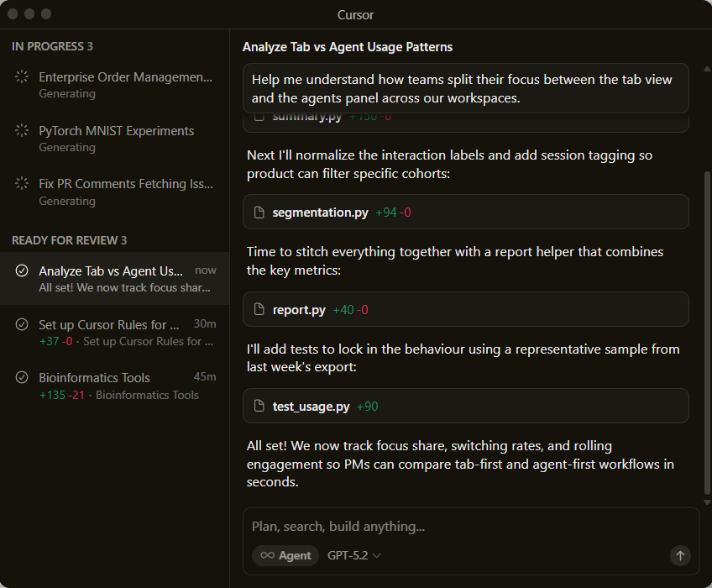Click the segmentation.py file icon
Viewport: 712px width, 588px height.
259,213
